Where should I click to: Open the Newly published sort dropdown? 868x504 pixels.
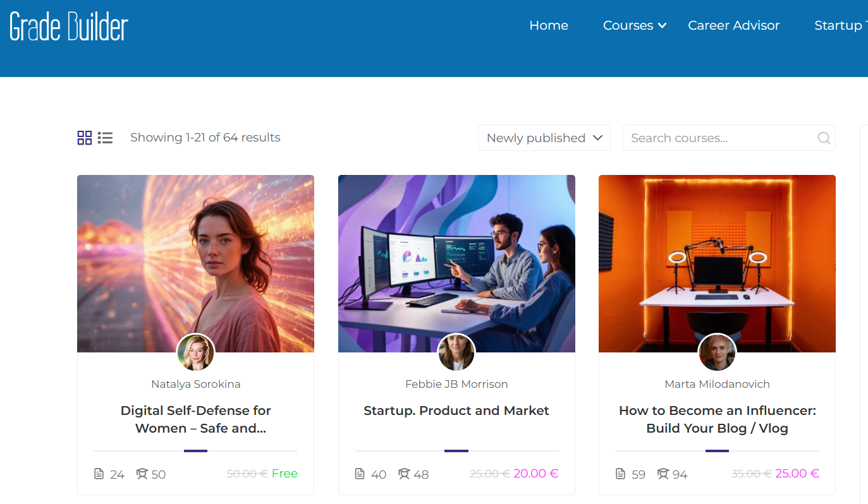pyautogui.click(x=544, y=138)
